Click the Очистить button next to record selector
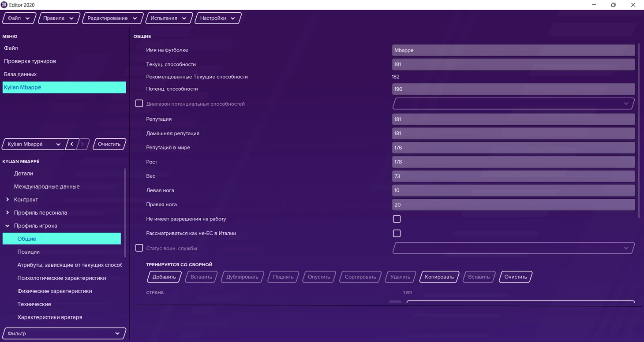 click(x=109, y=144)
